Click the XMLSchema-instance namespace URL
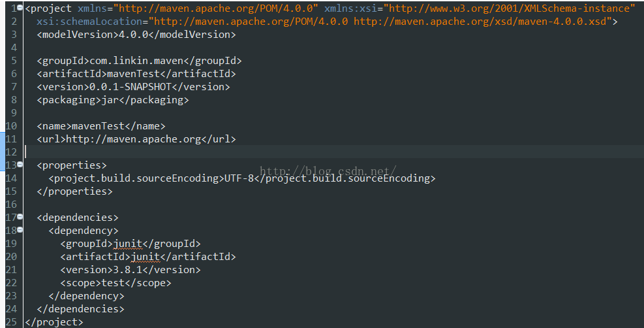The height and width of the screenshot is (328, 644). [x=510, y=8]
